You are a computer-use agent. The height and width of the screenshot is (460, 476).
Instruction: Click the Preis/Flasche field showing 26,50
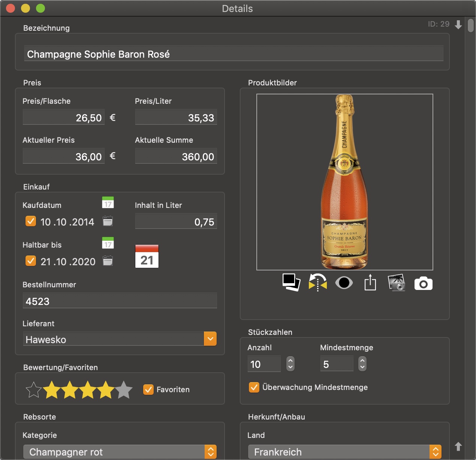(x=64, y=117)
